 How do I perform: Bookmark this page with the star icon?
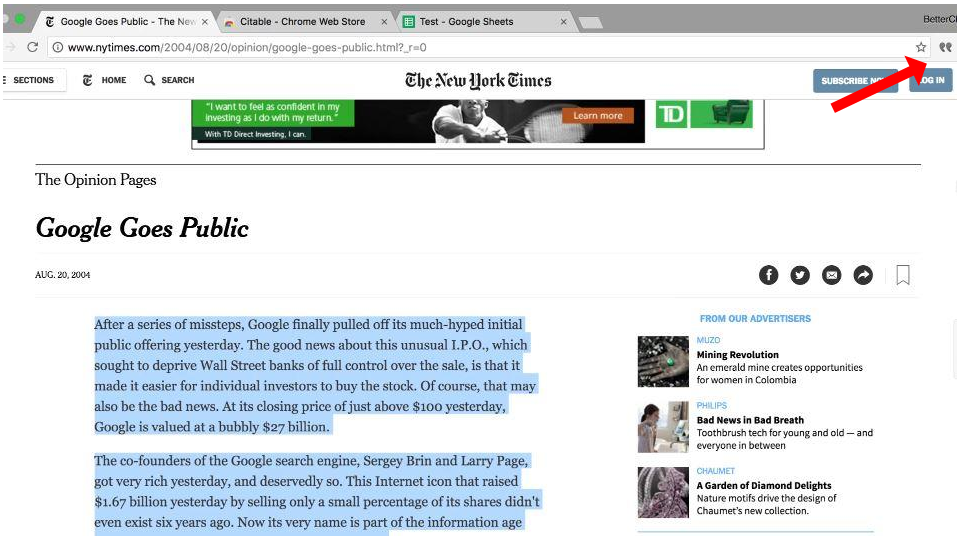point(921,47)
